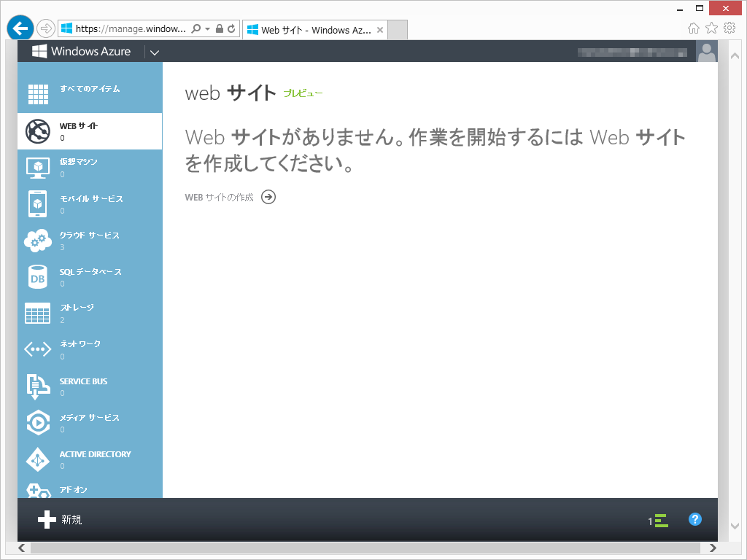Click the circled arrow beside WEB サイトの作成
747x560 pixels.
[x=268, y=197]
